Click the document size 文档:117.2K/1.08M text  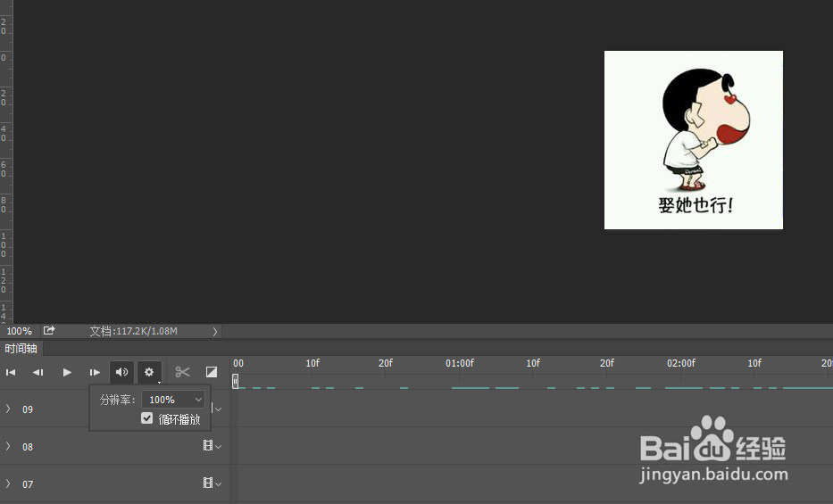click(133, 331)
